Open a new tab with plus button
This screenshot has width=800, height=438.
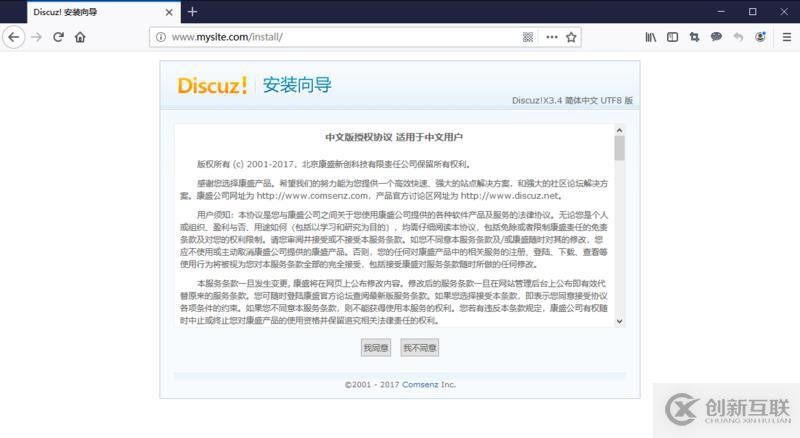192,12
